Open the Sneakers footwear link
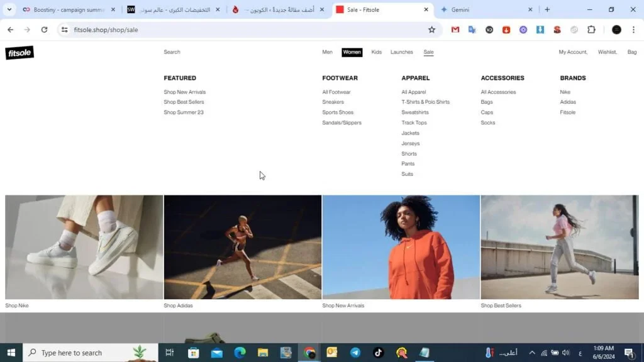The width and height of the screenshot is (644, 362). tap(333, 102)
